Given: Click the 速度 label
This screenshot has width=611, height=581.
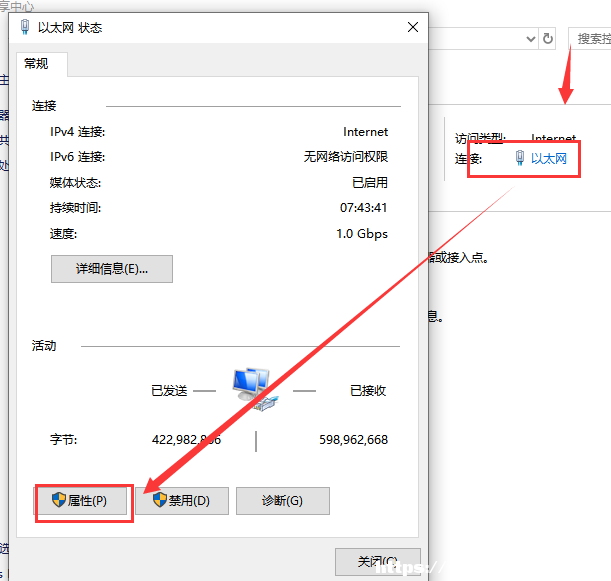Looking at the screenshot, I should coord(63,234).
